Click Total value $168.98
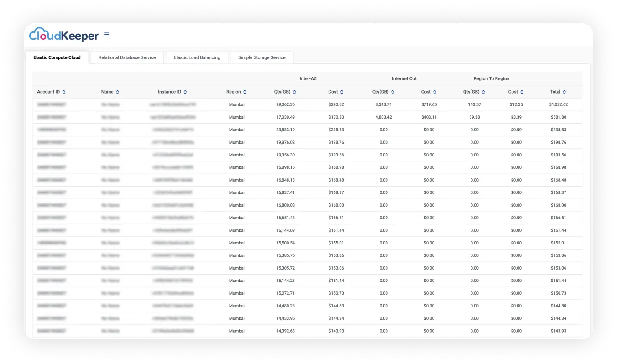 559,167
